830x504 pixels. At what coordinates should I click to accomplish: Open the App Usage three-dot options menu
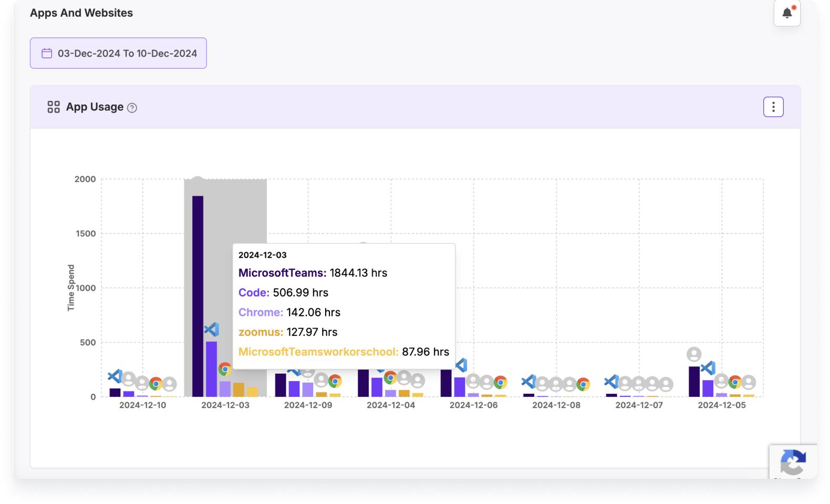(773, 107)
